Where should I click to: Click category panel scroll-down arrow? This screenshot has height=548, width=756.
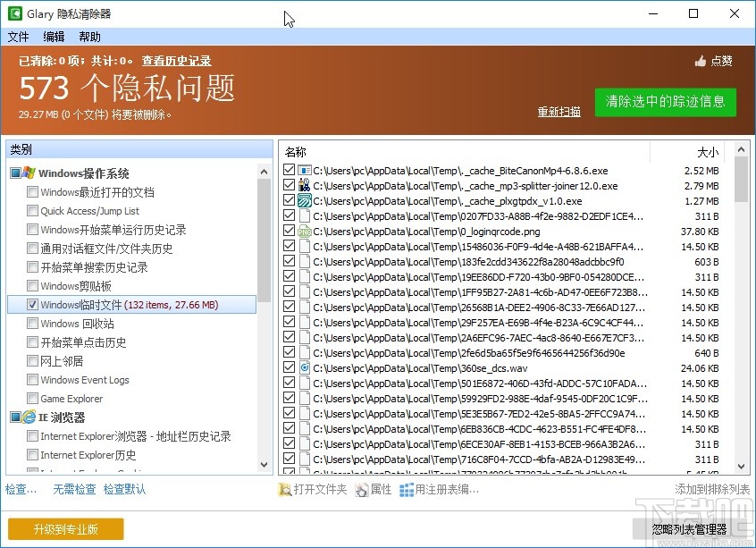click(264, 465)
